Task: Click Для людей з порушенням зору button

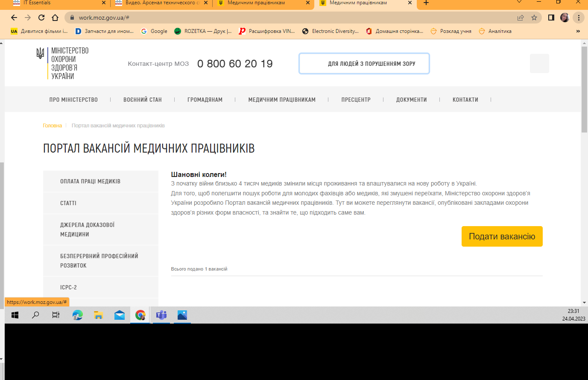Action: point(364,64)
